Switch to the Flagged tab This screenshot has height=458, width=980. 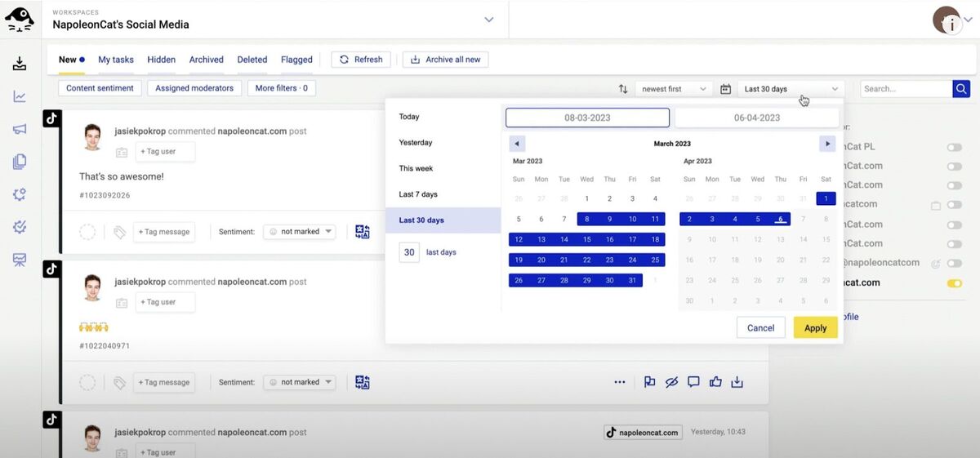coord(296,60)
